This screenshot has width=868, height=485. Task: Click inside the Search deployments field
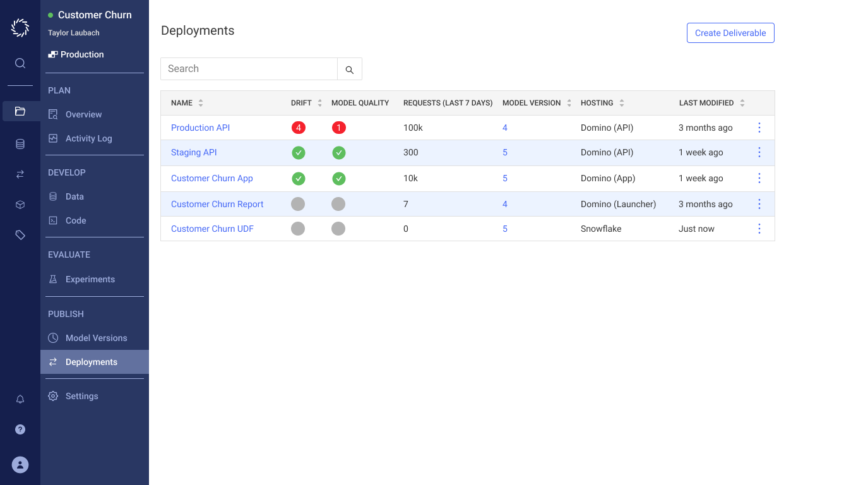pyautogui.click(x=249, y=68)
